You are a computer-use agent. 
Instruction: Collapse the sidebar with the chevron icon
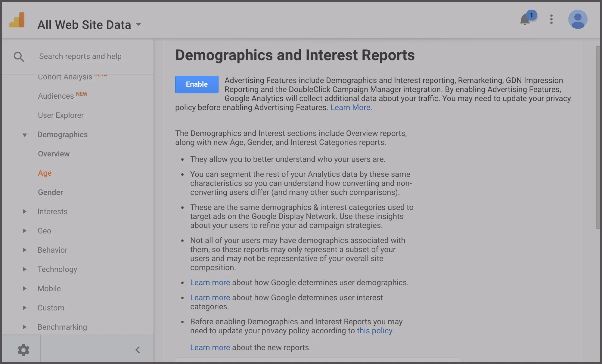click(x=138, y=350)
